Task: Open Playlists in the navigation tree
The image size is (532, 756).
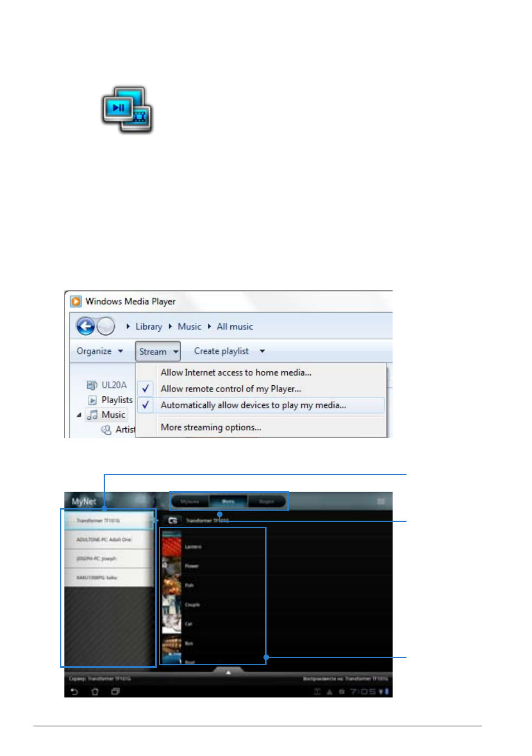Action: [x=117, y=400]
